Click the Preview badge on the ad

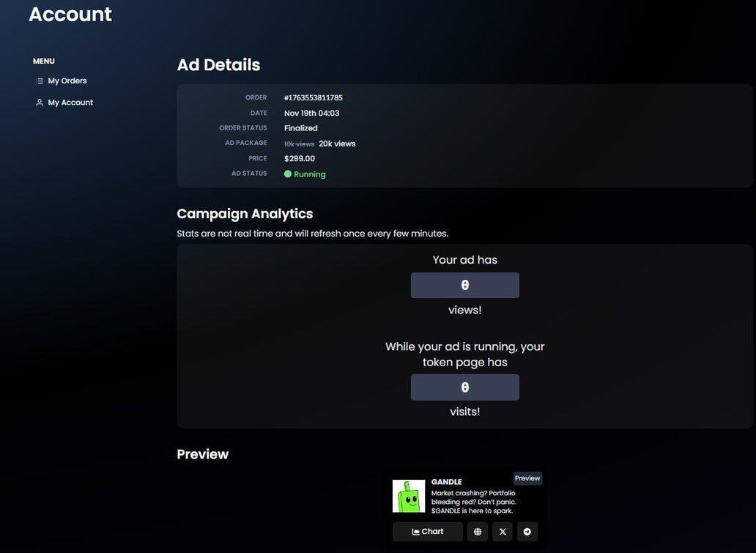527,478
